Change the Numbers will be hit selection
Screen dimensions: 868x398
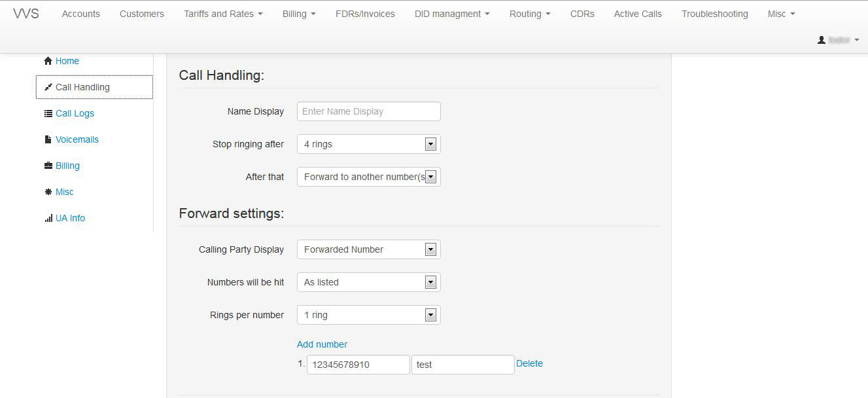point(368,282)
